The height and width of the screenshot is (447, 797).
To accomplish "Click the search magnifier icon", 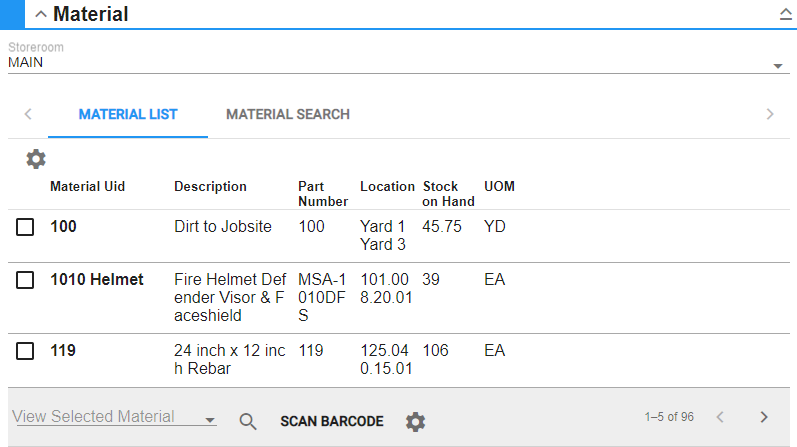I will point(248,421).
